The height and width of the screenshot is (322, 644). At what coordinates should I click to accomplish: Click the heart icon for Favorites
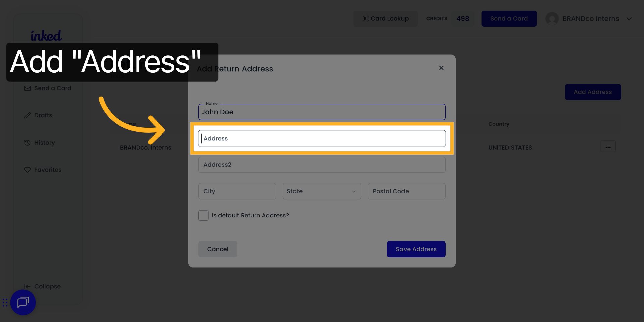point(28,170)
